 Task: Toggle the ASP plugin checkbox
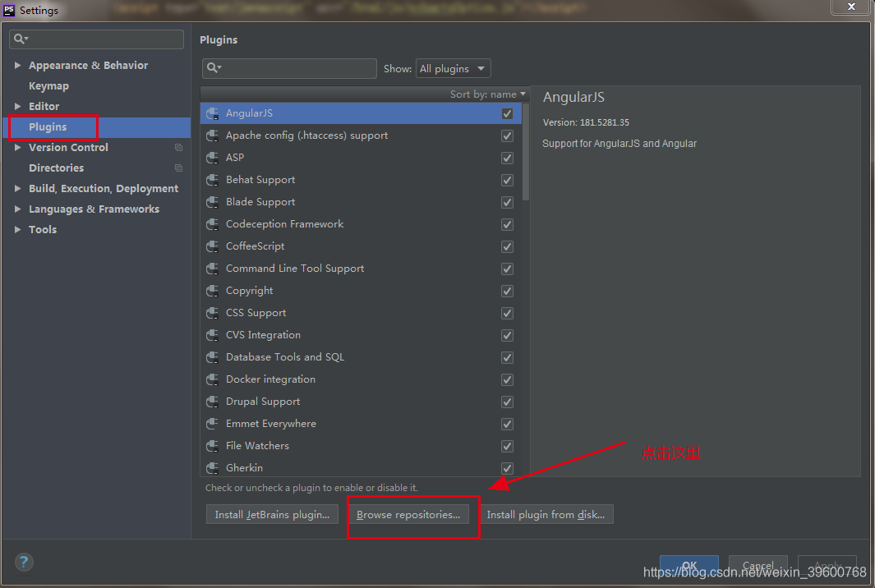tap(507, 158)
